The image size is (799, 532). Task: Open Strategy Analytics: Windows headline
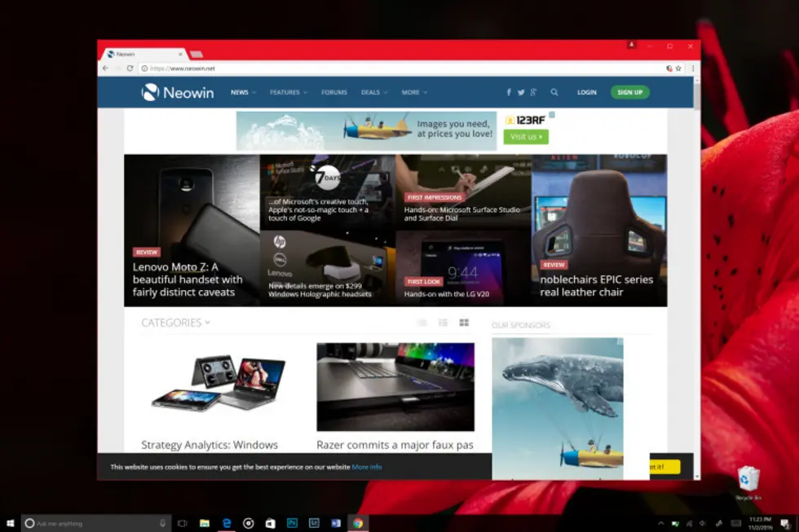pyautogui.click(x=210, y=445)
